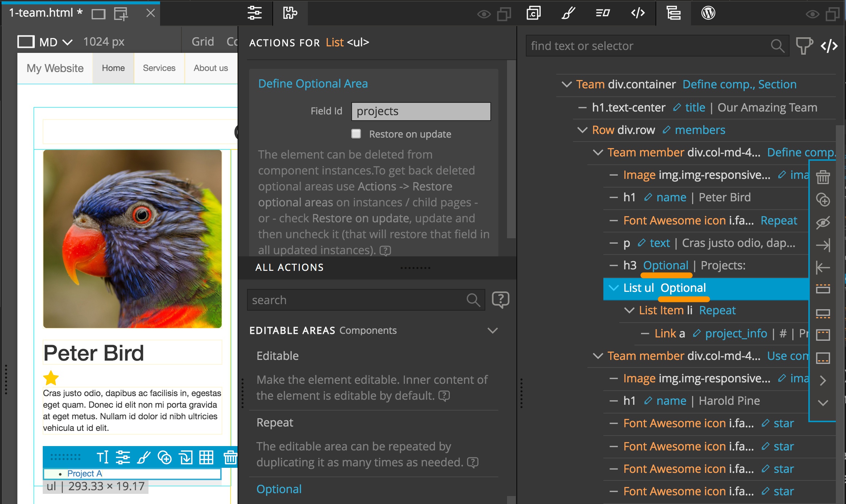Screen dimensions: 846x504
Task: Select the MD breakpoint dropdown
Action: (x=53, y=41)
